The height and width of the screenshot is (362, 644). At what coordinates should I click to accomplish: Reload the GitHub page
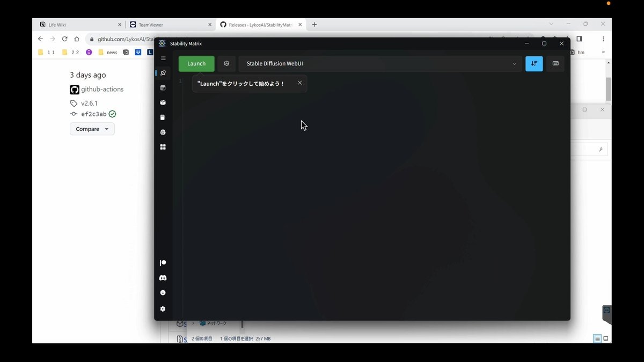pos(65,39)
